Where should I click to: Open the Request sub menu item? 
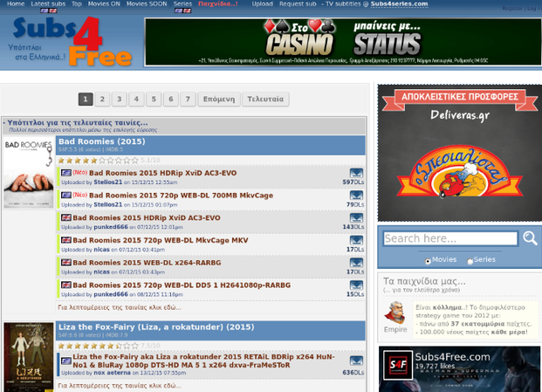point(298,3)
